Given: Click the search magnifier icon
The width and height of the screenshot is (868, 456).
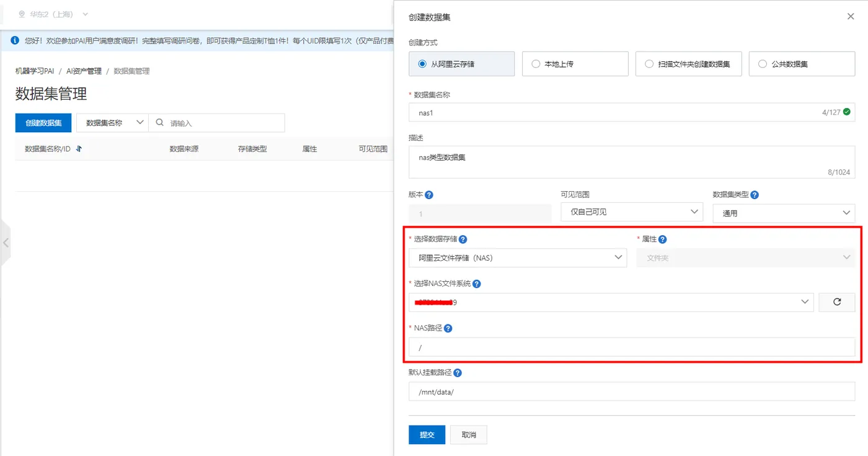Looking at the screenshot, I should coord(159,123).
